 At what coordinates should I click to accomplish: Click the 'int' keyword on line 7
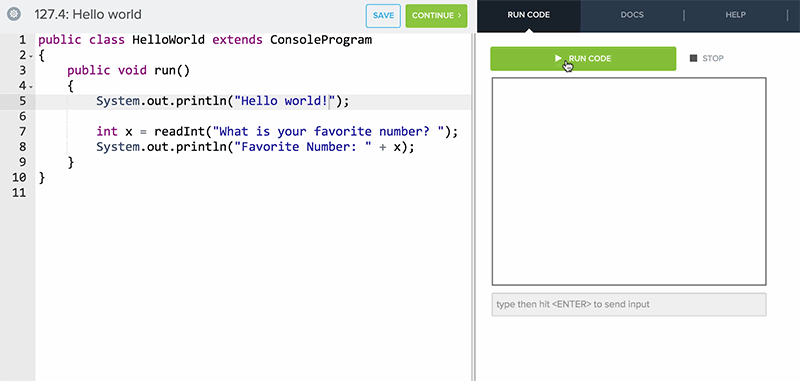[107, 132]
